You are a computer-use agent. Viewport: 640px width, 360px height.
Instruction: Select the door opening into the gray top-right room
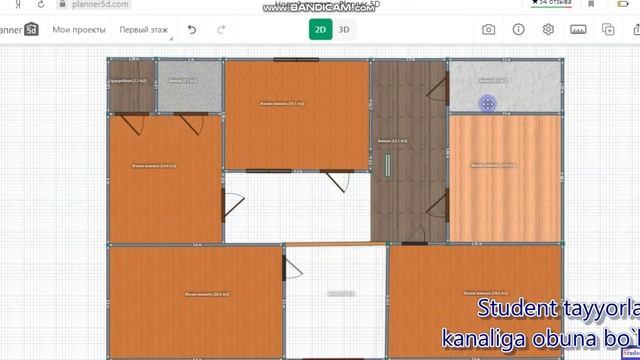pyautogui.click(x=438, y=89)
